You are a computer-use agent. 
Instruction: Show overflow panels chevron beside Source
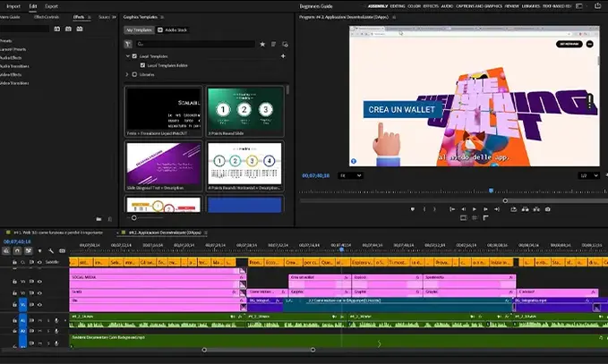point(114,17)
